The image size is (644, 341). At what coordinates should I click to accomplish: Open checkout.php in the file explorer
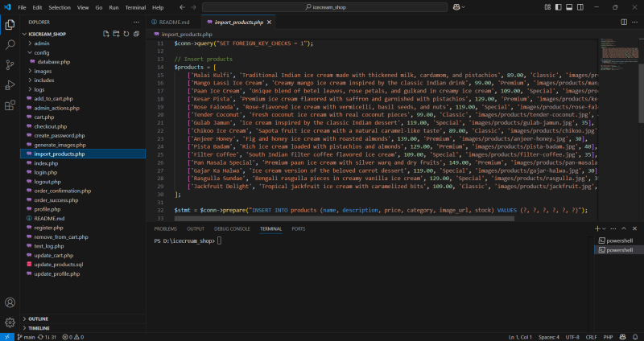(50, 126)
